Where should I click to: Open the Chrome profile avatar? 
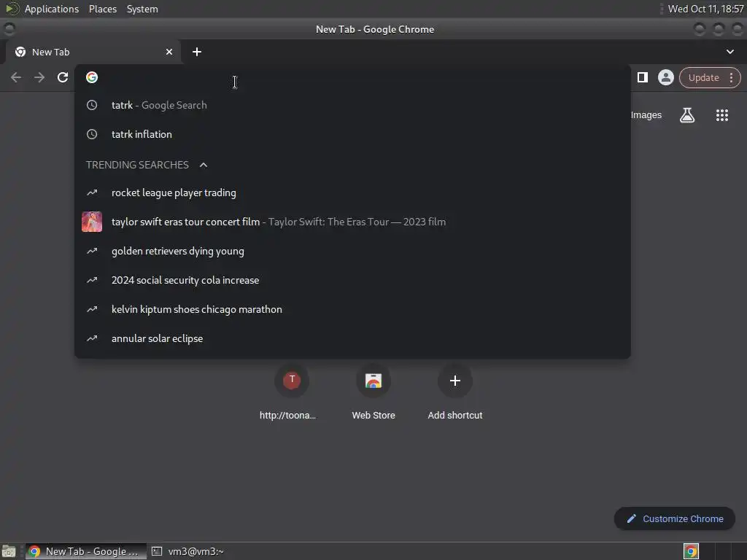click(665, 77)
